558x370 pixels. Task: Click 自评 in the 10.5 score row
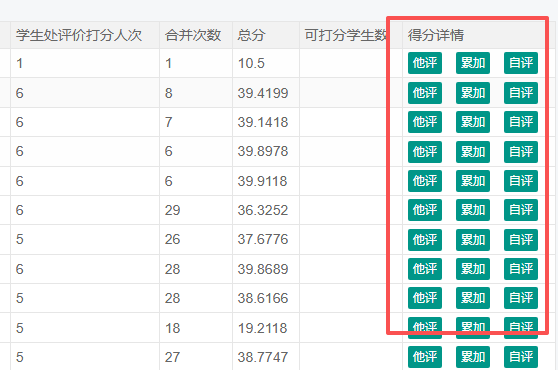(x=521, y=63)
